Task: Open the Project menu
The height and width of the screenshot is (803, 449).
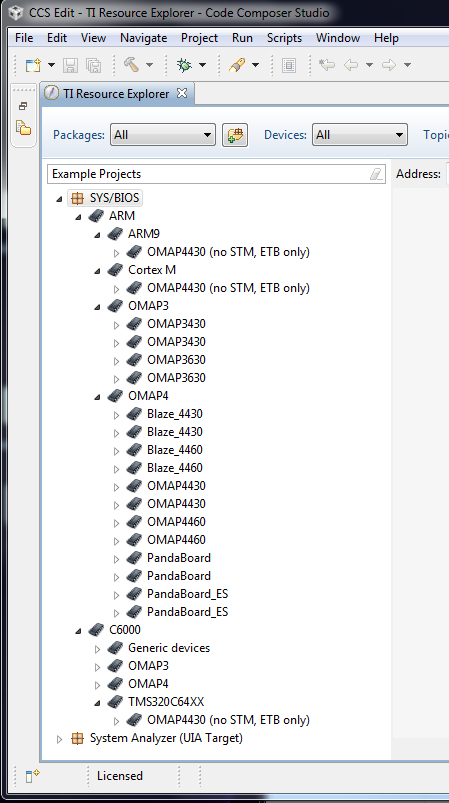Action: pos(200,38)
